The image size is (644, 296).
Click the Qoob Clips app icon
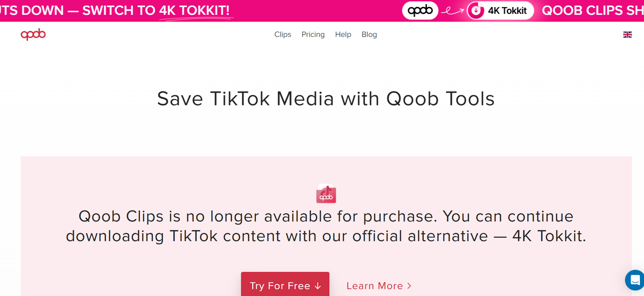click(x=326, y=193)
